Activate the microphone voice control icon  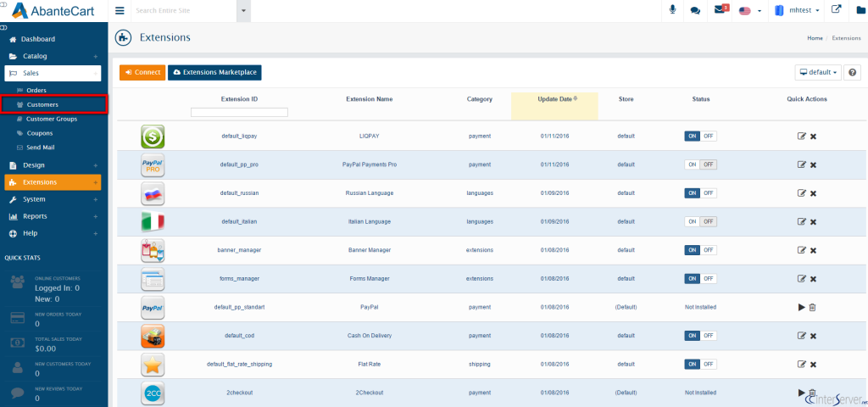(672, 10)
